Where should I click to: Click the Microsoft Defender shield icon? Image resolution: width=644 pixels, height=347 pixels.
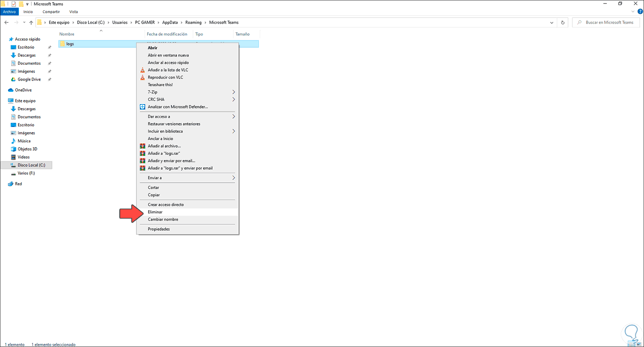[x=143, y=107]
